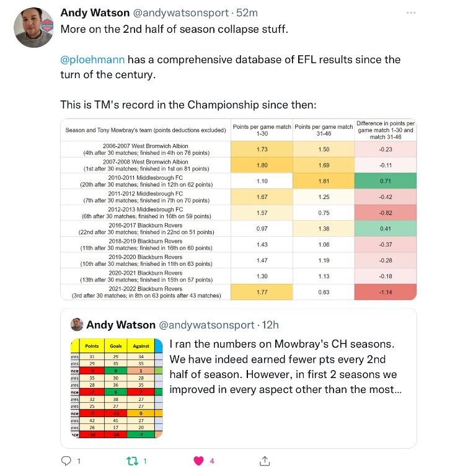Open Andy Watson's profile picture

[x=33, y=28]
